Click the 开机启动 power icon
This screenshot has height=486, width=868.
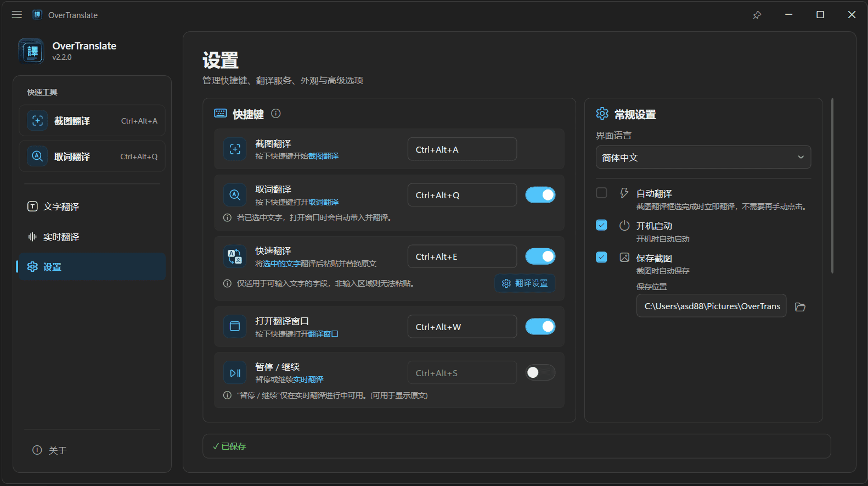pos(624,226)
